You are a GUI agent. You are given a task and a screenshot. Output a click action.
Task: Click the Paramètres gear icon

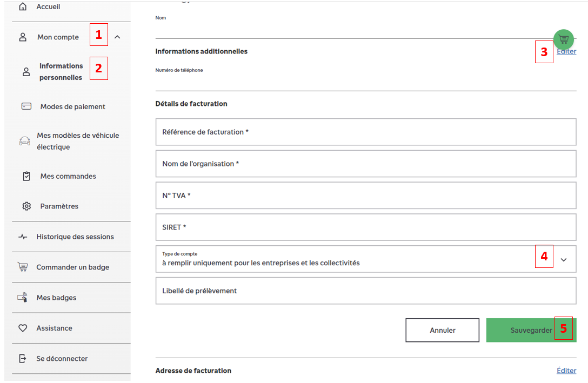pos(26,206)
